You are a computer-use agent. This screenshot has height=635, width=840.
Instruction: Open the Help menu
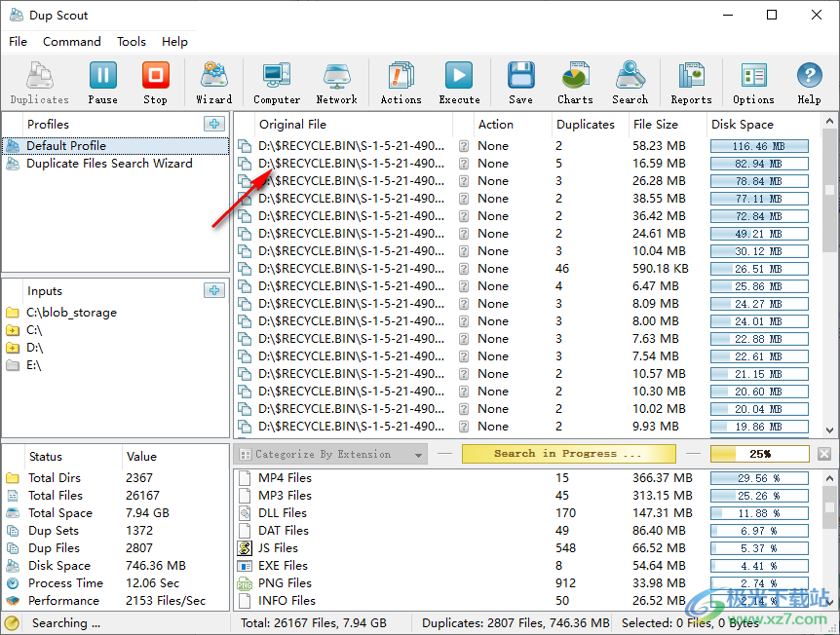174,41
